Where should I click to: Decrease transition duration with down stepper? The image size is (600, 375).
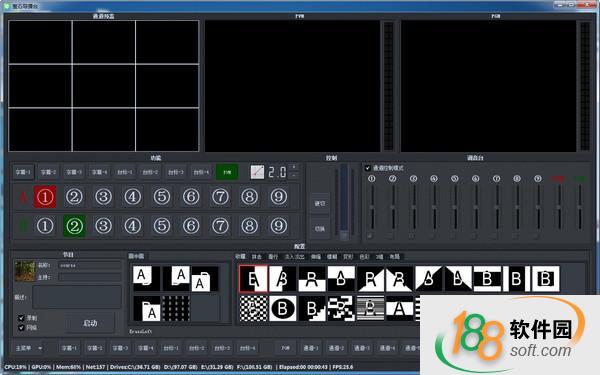(293, 175)
